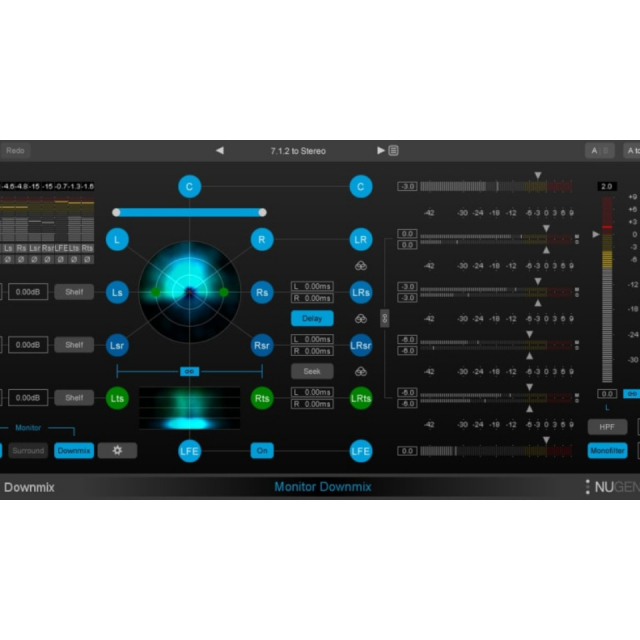This screenshot has height=640, width=640.
Task: Invert phase on the Rts input channel
Action: click(x=87, y=259)
